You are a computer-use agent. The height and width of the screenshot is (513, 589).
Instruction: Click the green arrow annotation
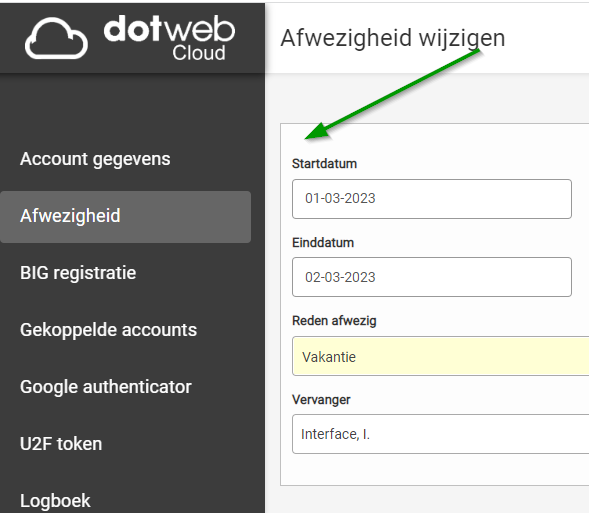pos(393,94)
